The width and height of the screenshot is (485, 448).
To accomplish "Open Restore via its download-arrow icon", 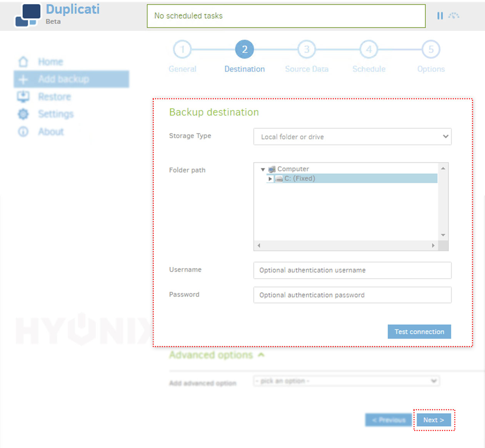I will click(x=23, y=97).
